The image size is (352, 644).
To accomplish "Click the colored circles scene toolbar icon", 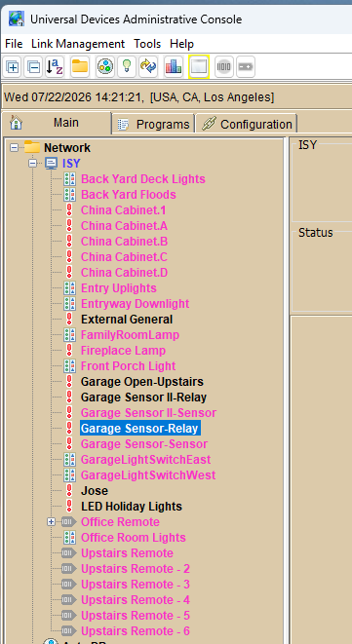I will pos(105,66).
